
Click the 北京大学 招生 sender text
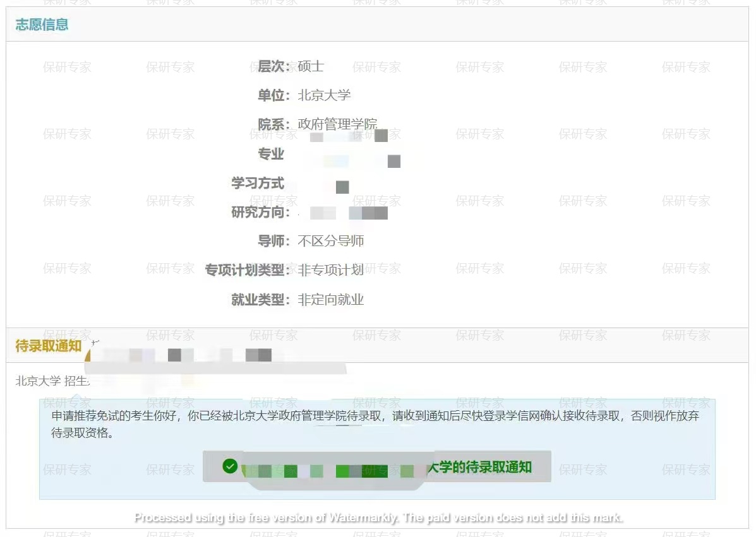[52, 381]
